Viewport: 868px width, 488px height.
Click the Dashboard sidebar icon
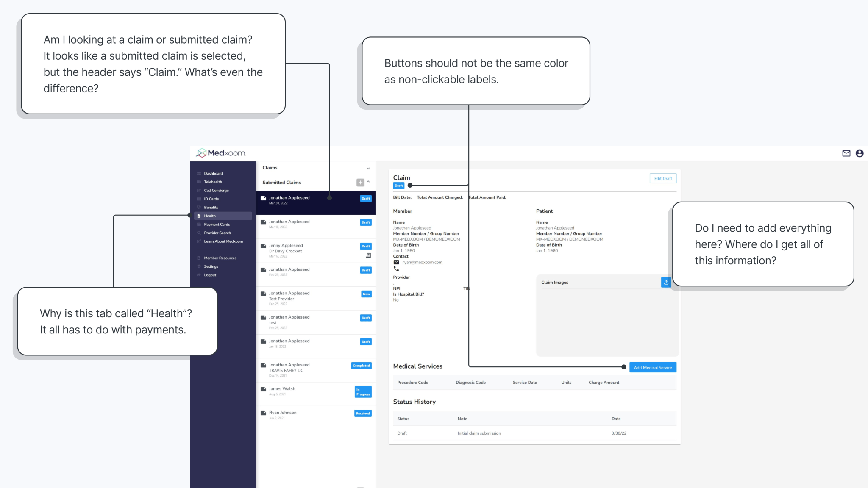click(199, 173)
